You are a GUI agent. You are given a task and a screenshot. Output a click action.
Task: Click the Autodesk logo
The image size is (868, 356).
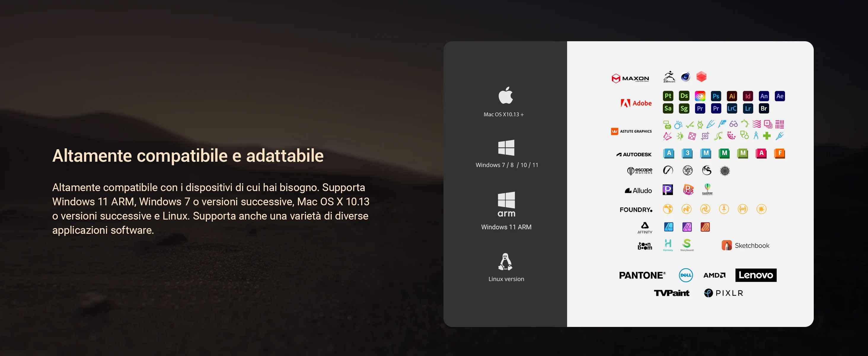[x=634, y=154]
